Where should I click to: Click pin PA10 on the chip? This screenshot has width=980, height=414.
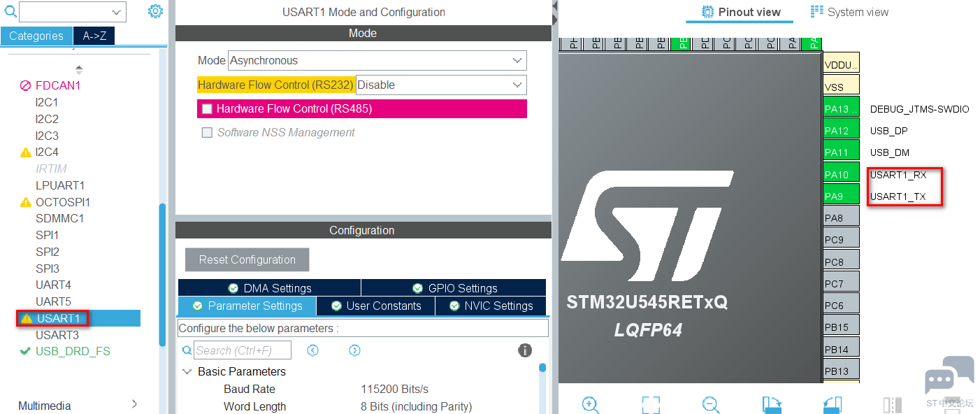click(x=841, y=174)
